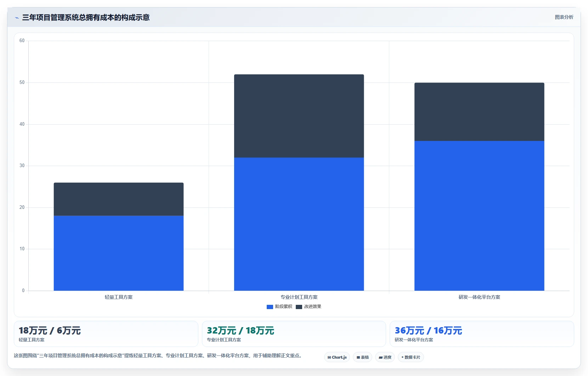Image resolution: width=588 pixels, height=376 pixels.
Task: Click the y-axis value 60
Action: (x=22, y=41)
